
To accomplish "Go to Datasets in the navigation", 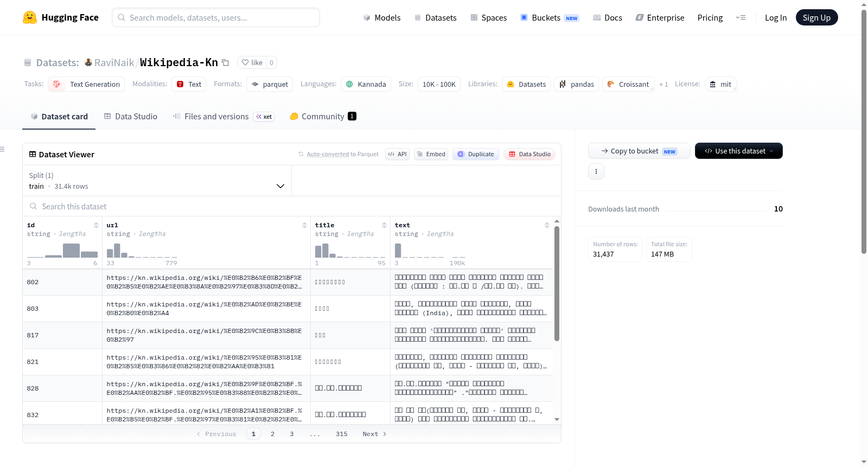I will pyautogui.click(x=435, y=17).
